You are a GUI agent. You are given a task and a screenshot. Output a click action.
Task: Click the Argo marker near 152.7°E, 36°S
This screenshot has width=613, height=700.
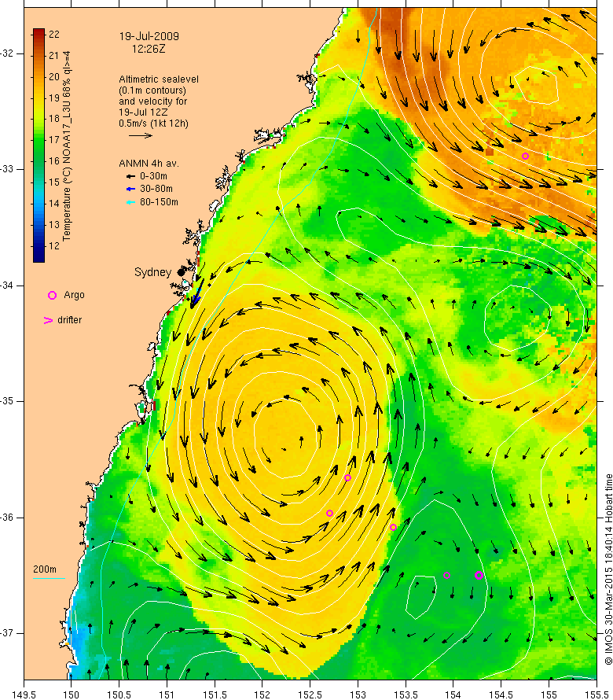[x=330, y=514]
